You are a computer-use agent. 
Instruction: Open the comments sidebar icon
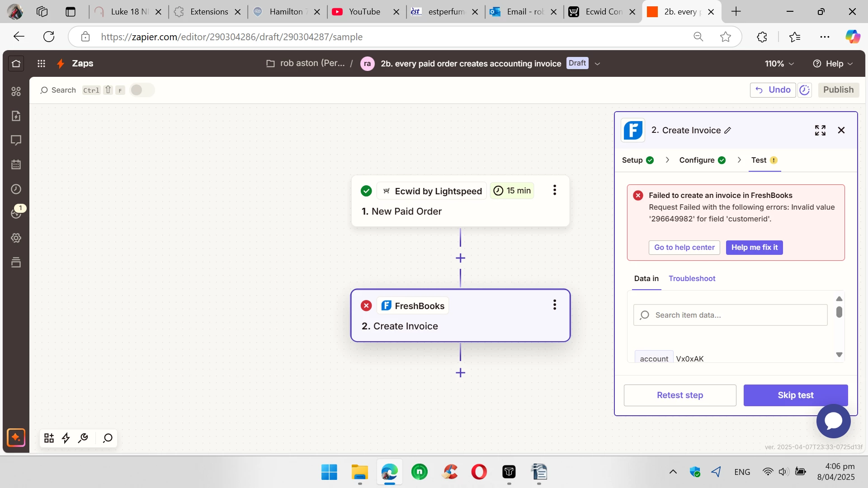point(16,140)
